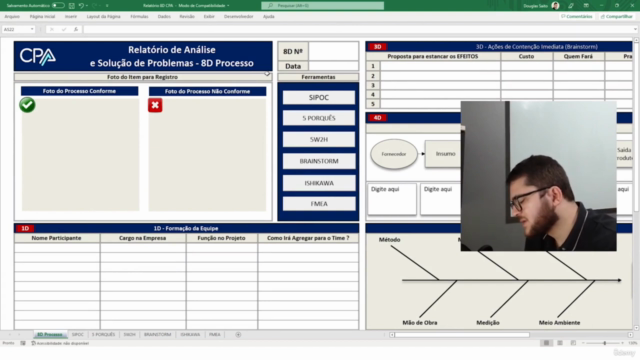Screen dimensions: 640x360
Task: Click the Pesquisar search box
Action: 322,6
